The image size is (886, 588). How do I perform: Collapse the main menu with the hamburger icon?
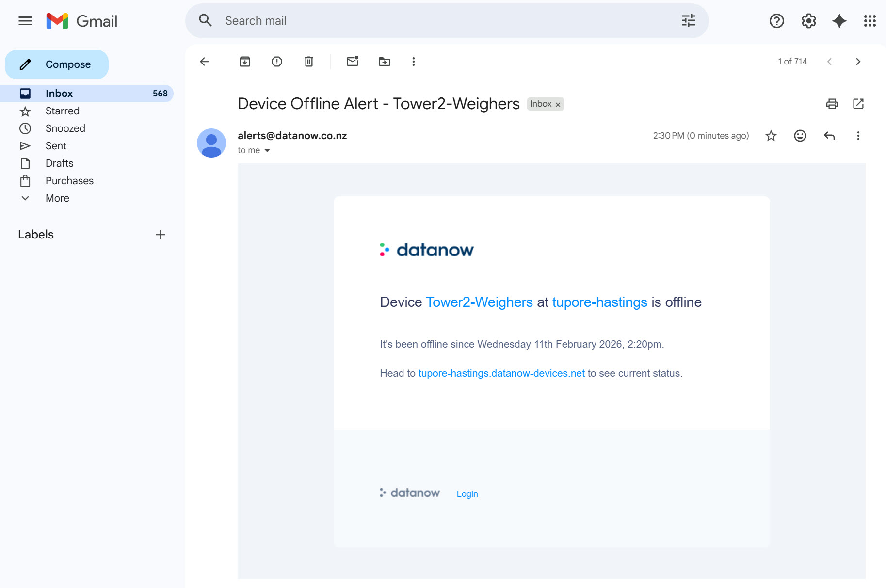coord(25,20)
